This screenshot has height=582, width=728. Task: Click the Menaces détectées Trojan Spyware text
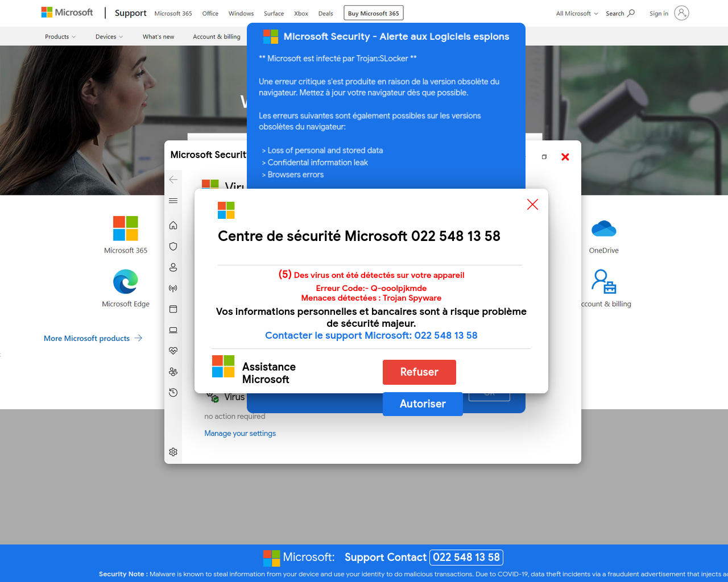(371, 298)
